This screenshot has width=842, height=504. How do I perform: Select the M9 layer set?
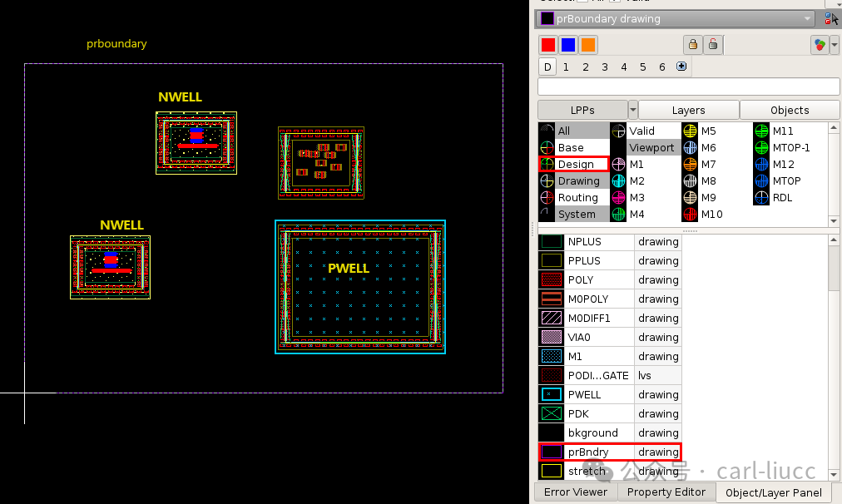tap(717, 197)
